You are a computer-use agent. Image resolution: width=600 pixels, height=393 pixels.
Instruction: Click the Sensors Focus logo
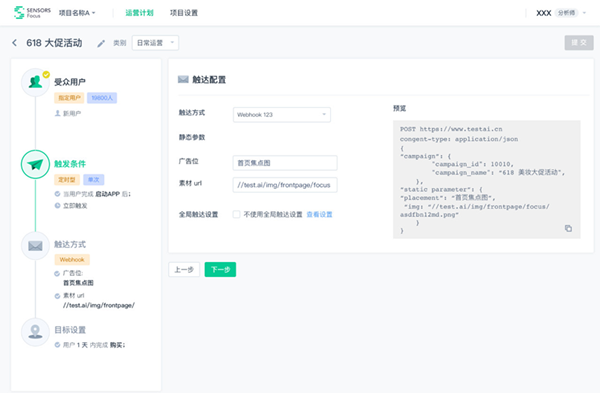(x=32, y=13)
